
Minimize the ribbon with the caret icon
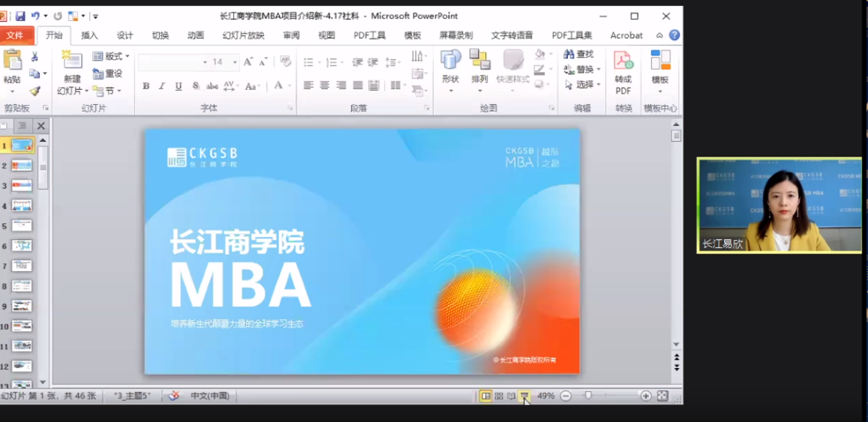(659, 35)
